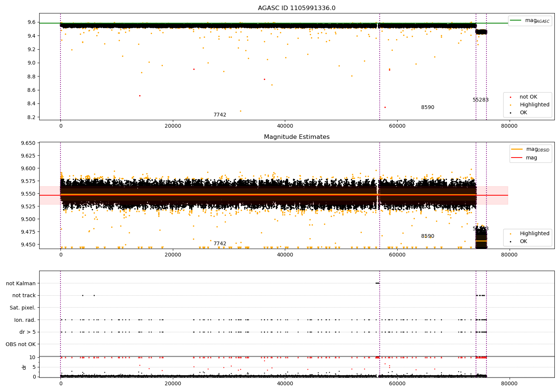Click the '9.600' y-tick in middle plot
The height and width of the screenshot is (392, 560).
28,168
